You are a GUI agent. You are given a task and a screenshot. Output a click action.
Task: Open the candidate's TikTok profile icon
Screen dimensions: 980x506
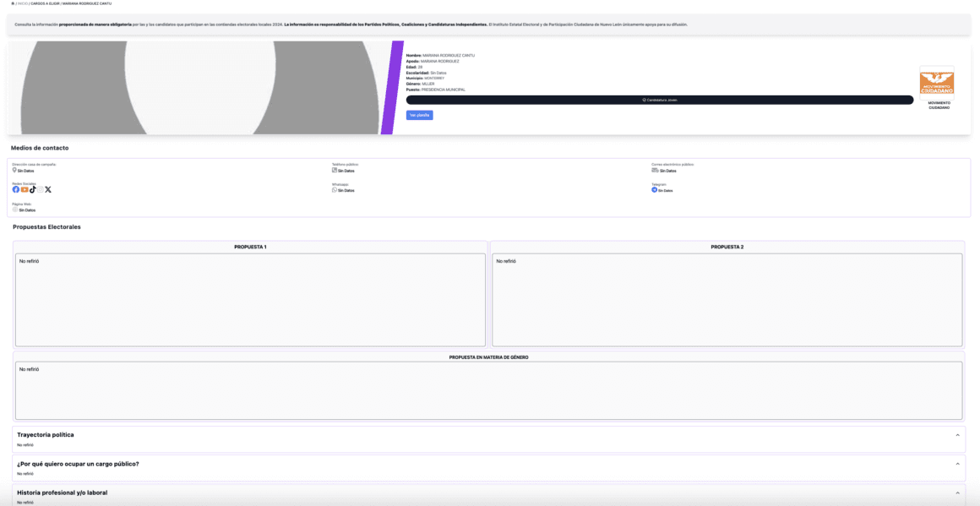[32, 190]
